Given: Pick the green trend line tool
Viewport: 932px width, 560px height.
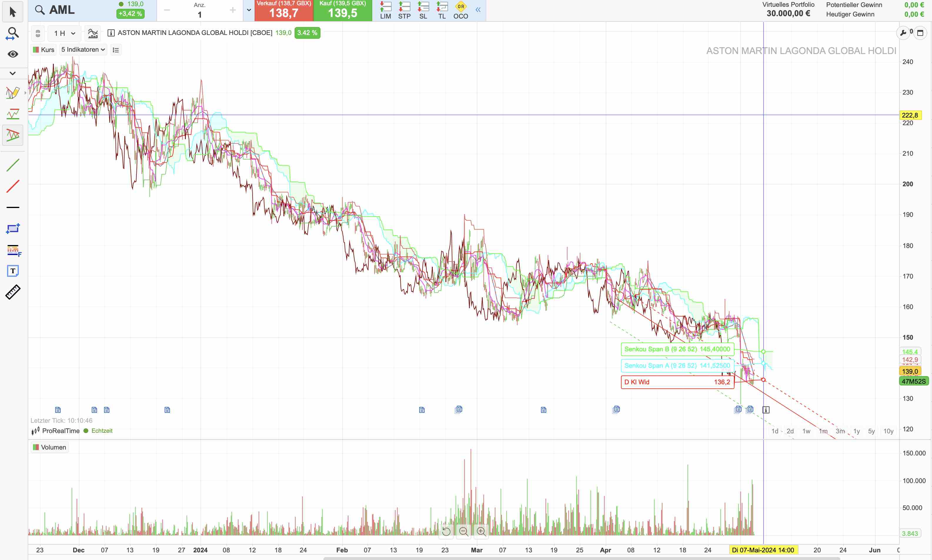Looking at the screenshot, I should pyautogui.click(x=13, y=165).
